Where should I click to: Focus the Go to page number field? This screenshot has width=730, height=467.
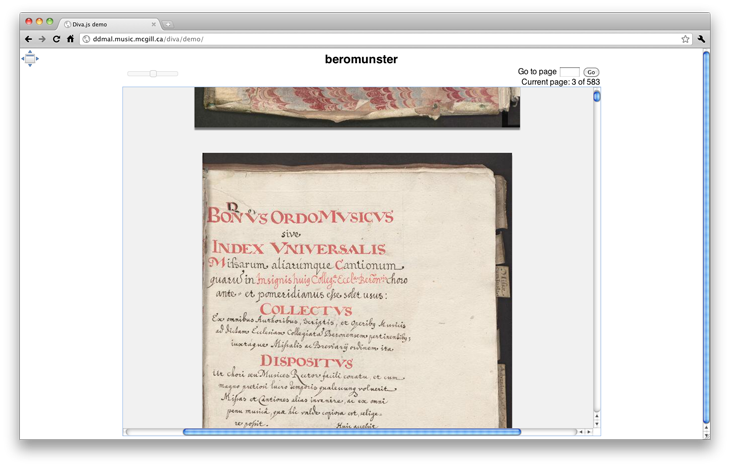[569, 72]
